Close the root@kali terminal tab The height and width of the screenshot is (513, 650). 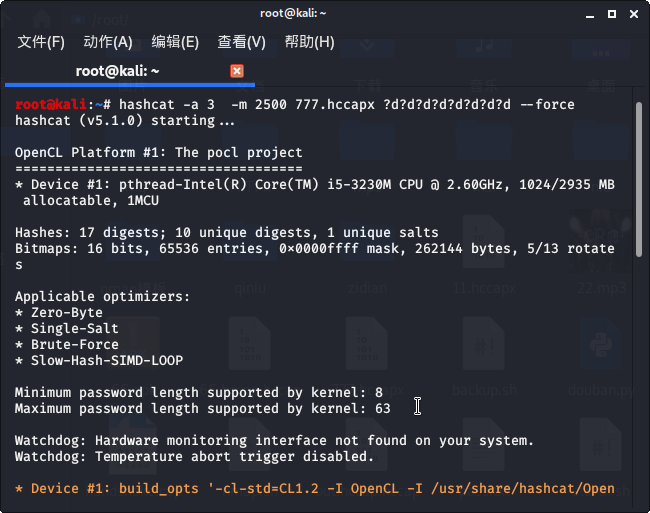[237, 71]
